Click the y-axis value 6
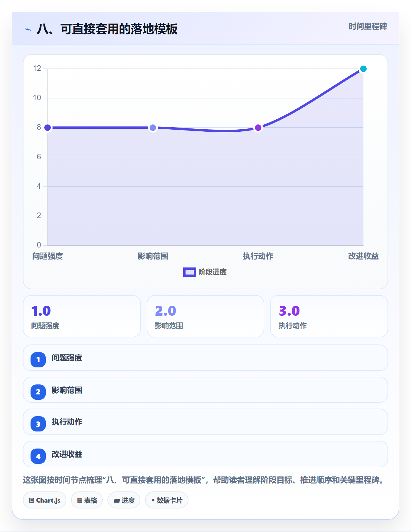 (x=39, y=157)
